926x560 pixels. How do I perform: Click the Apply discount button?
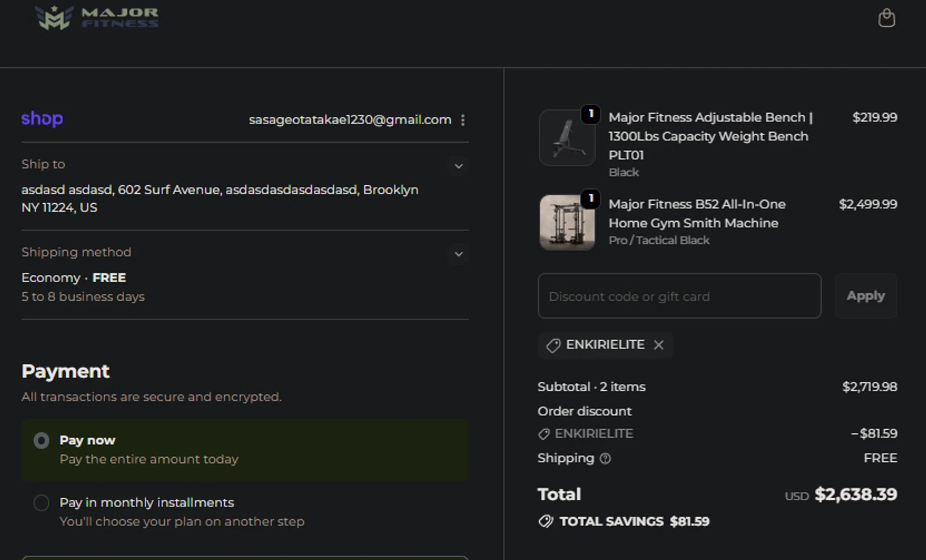866,296
